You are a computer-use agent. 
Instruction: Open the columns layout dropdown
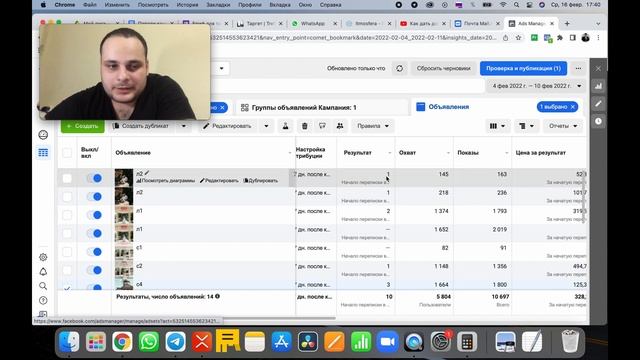pos(497,126)
